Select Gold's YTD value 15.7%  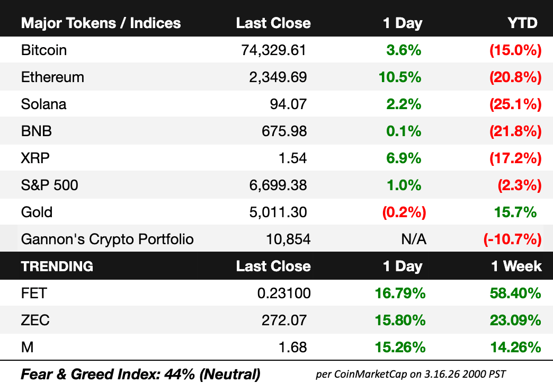click(515, 212)
